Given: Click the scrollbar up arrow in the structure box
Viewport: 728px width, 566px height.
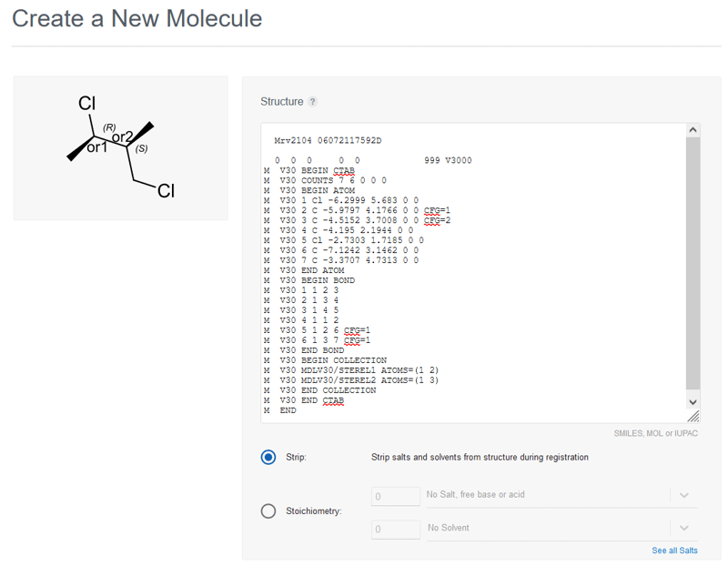Looking at the screenshot, I should [693, 131].
